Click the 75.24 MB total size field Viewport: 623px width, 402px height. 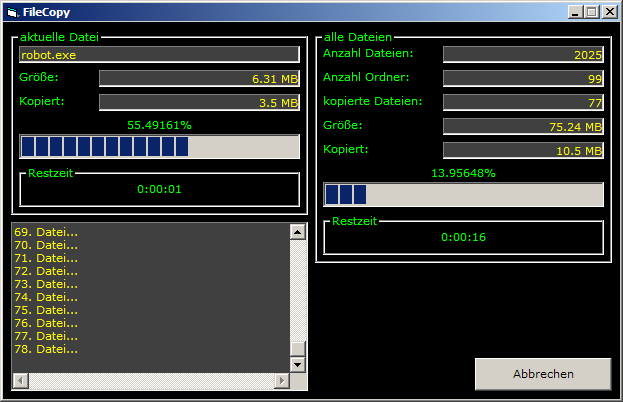pos(522,126)
